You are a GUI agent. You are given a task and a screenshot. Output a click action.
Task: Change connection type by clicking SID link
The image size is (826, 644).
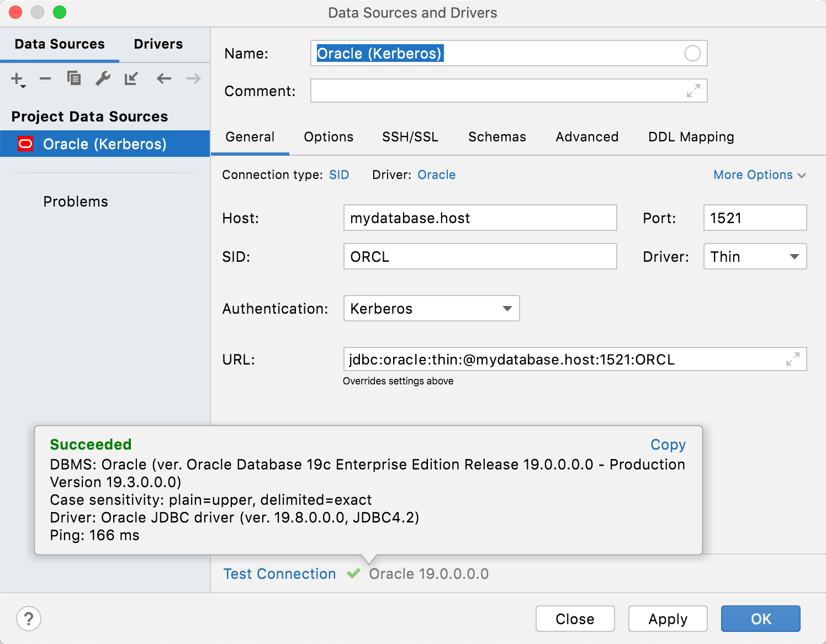pyautogui.click(x=339, y=175)
